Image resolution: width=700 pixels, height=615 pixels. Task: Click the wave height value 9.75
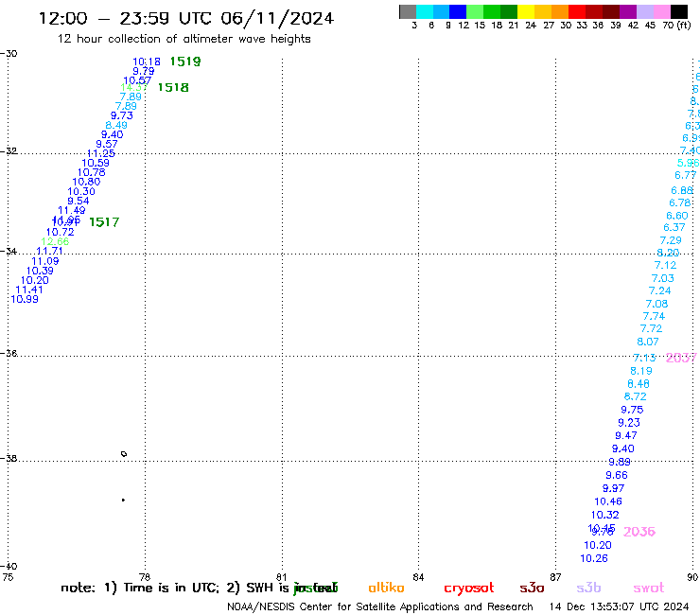click(632, 410)
